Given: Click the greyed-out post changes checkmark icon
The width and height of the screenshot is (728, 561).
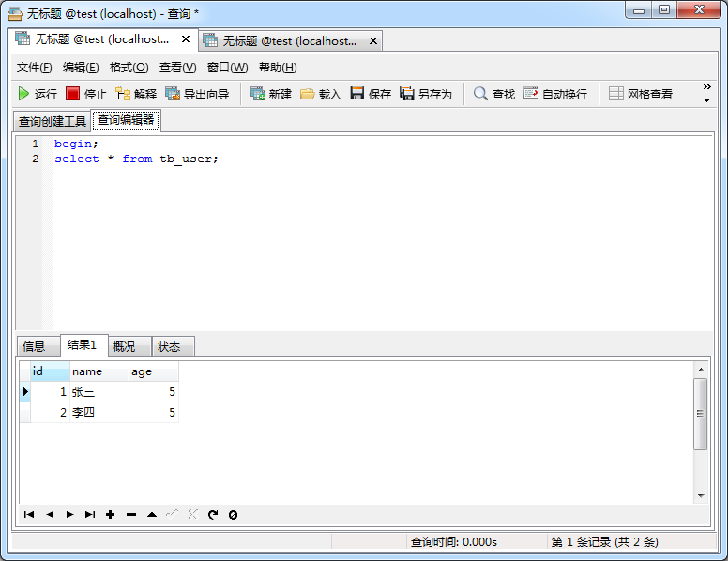Looking at the screenshot, I should point(173,514).
